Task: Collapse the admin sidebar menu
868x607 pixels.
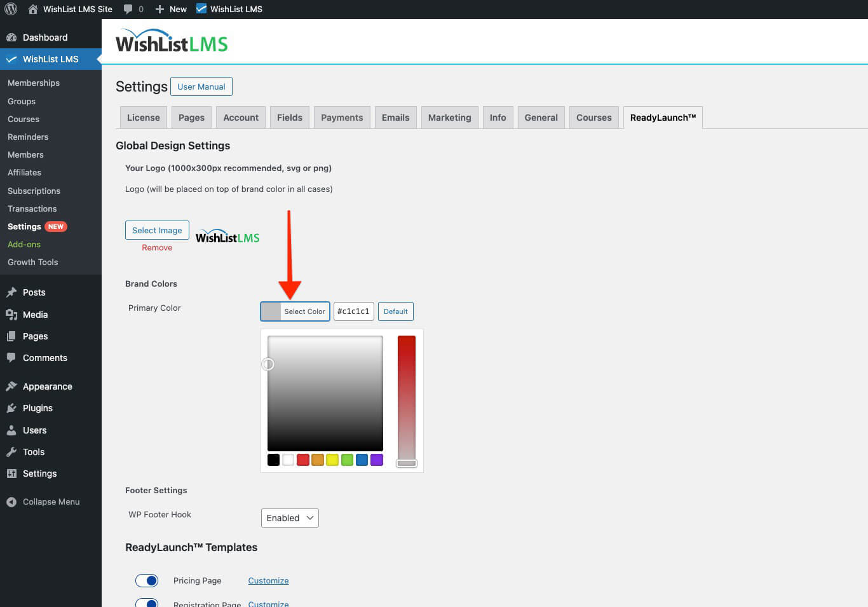Action: [43, 501]
